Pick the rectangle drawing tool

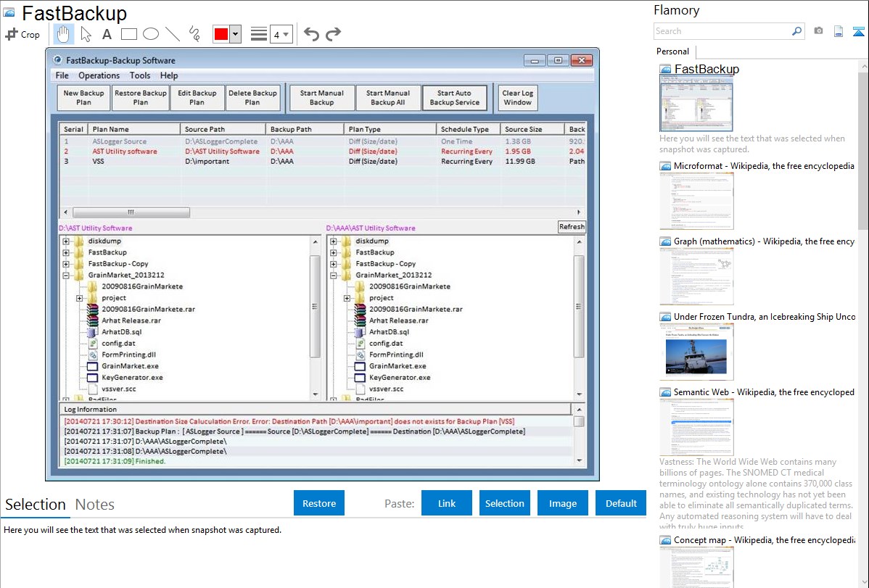pyautogui.click(x=128, y=34)
